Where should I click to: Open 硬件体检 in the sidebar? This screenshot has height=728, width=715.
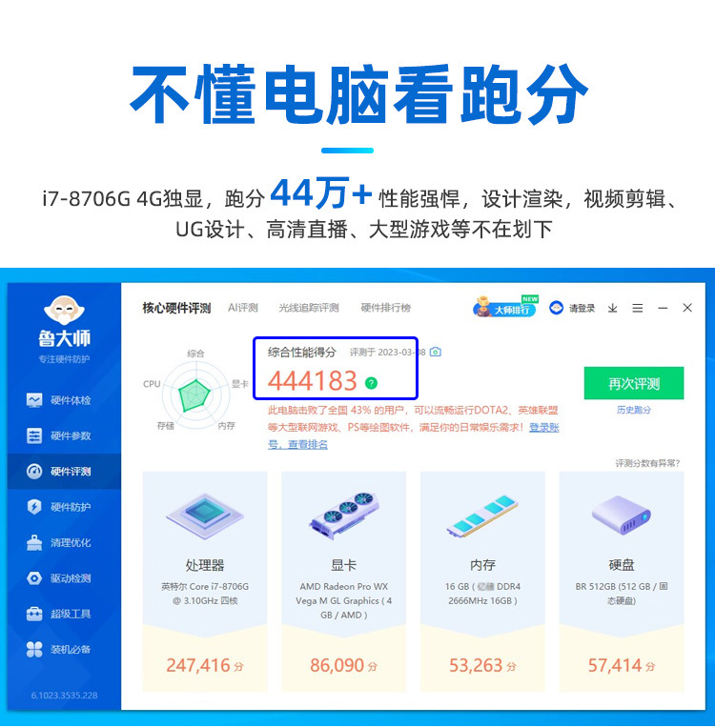pyautogui.click(x=58, y=400)
